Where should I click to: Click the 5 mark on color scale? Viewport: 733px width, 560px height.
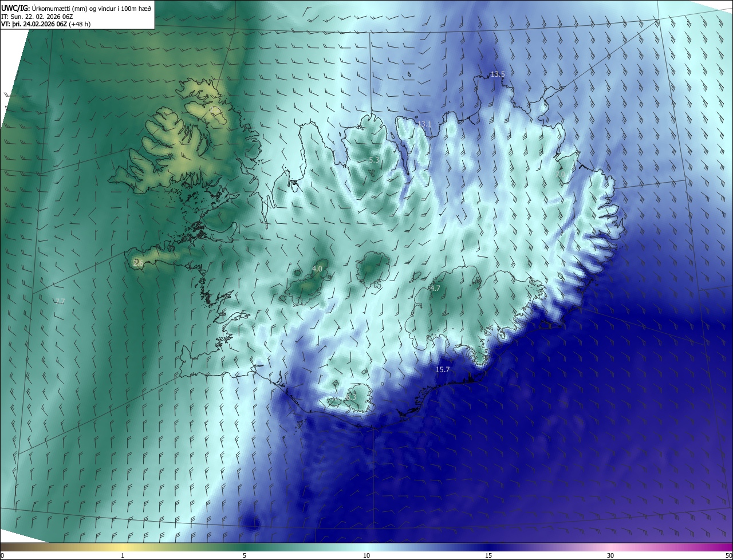pos(245,555)
